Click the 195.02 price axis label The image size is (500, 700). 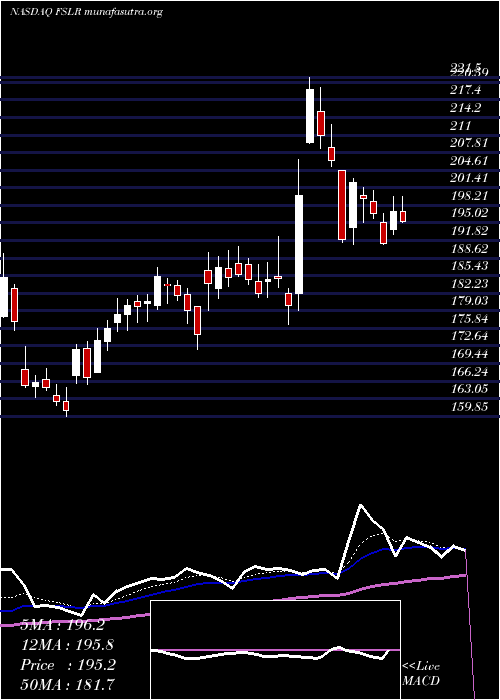470,213
